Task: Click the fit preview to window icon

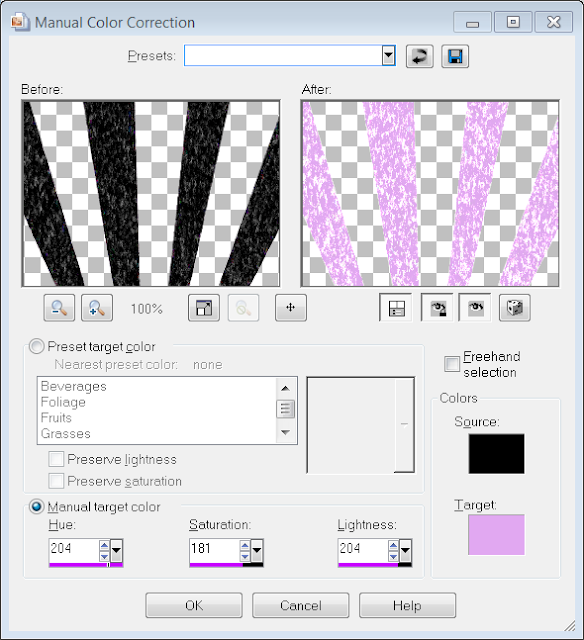Action: coord(204,308)
